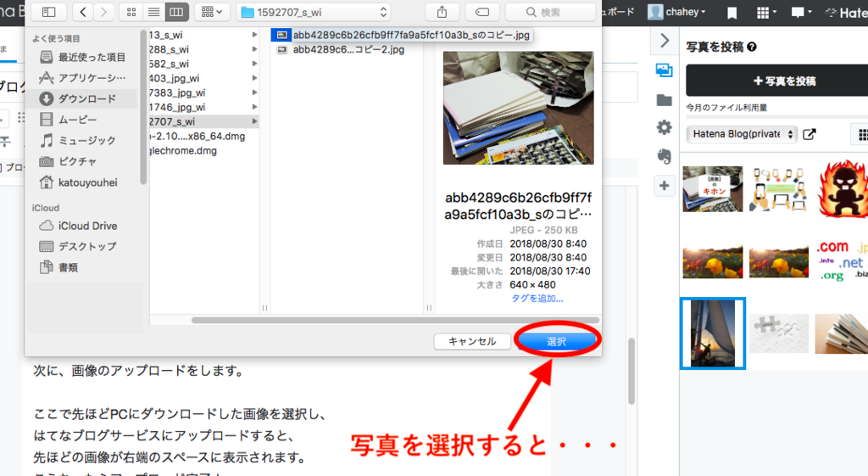Open the Hatena Blog(private) folder dropdown
The height and width of the screenshot is (476, 868).
coord(742,134)
